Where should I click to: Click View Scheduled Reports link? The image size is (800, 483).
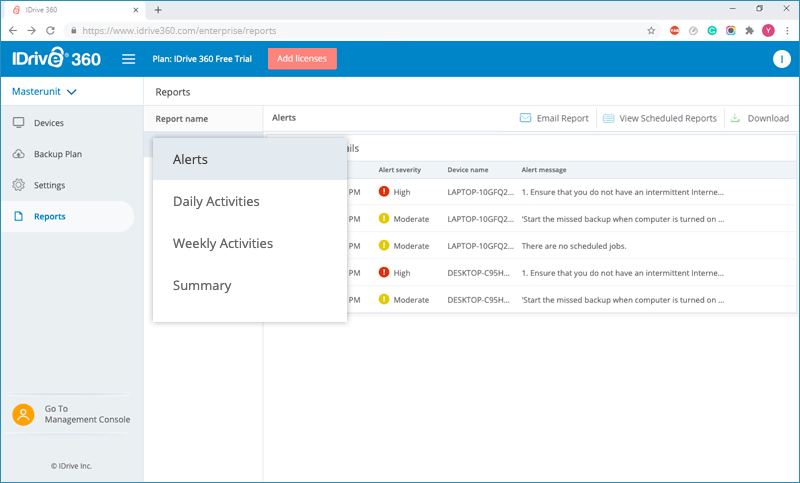pyautogui.click(x=660, y=118)
